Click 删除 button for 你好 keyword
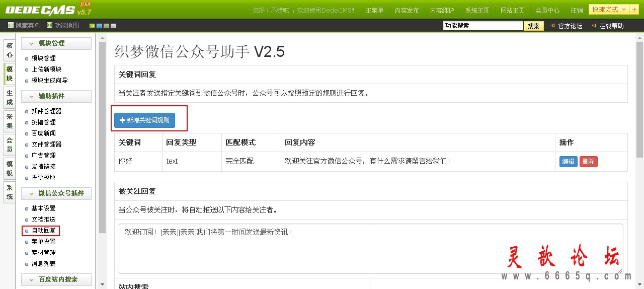The width and height of the screenshot is (644, 289). [x=589, y=162]
